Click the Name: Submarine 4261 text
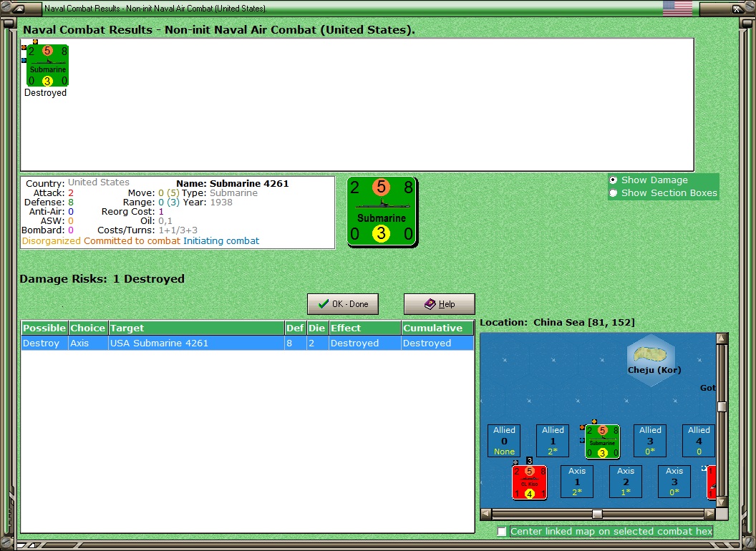Image resolution: width=756 pixels, height=551 pixels. click(233, 184)
